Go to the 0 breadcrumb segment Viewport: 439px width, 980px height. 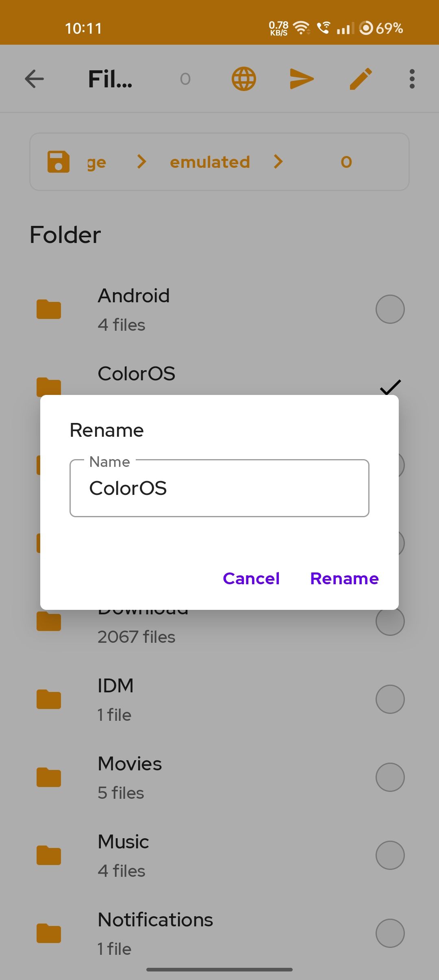[x=346, y=162]
